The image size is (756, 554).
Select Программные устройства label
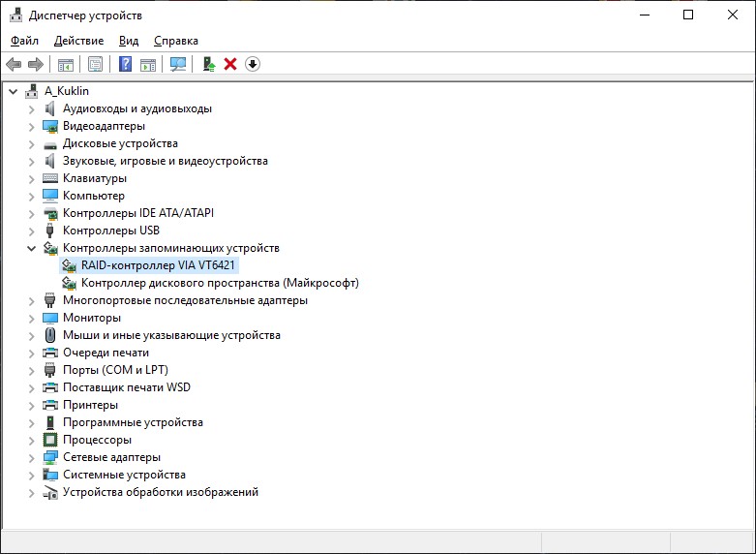[x=133, y=422]
